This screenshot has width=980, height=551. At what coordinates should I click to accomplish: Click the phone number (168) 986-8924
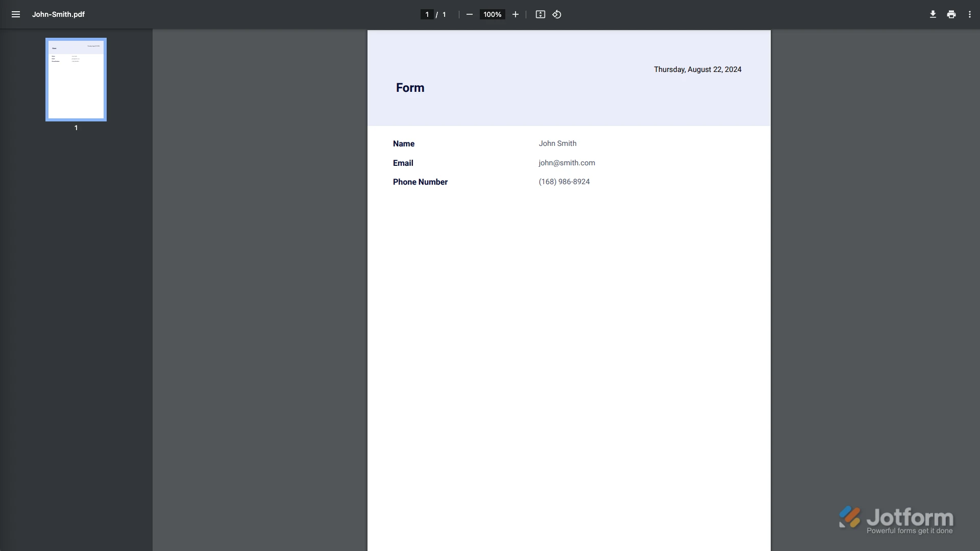click(x=564, y=182)
